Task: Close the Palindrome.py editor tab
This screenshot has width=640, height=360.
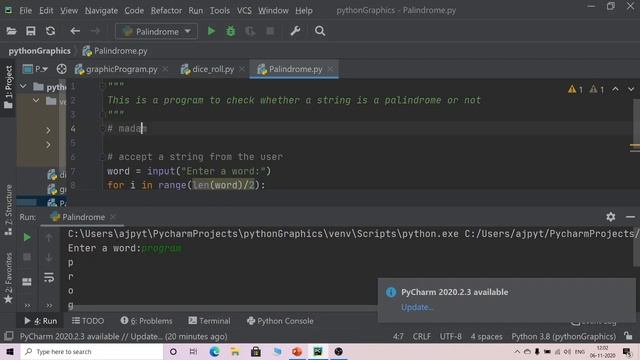Action: [x=330, y=69]
